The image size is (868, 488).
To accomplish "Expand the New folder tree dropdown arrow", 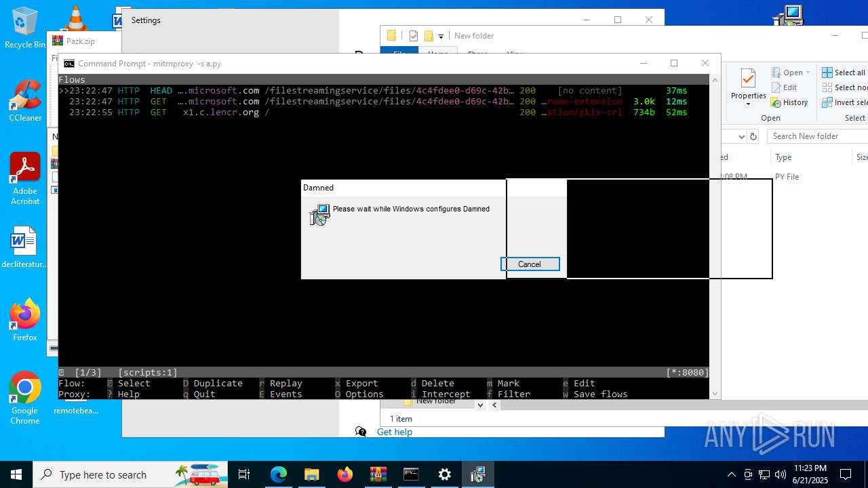I will point(480,405).
